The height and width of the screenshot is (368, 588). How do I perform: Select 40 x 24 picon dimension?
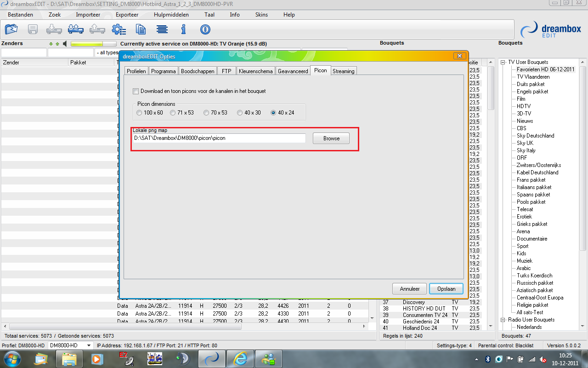click(x=273, y=112)
